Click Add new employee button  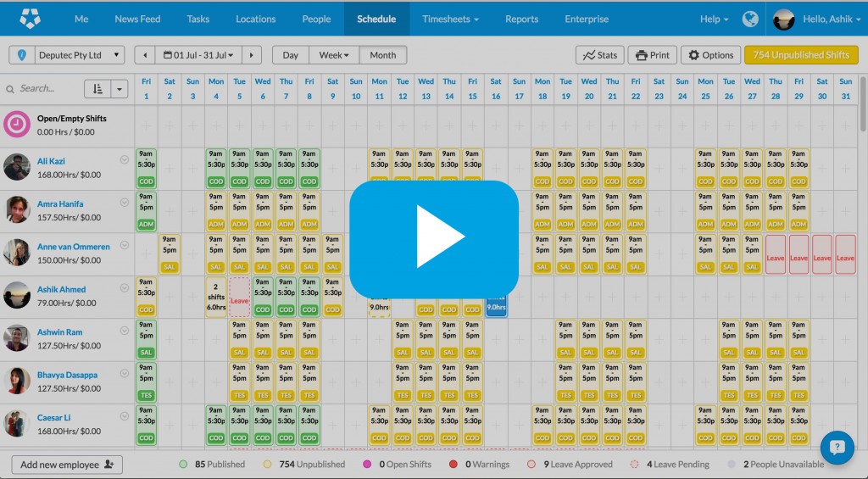tap(67, 465)
